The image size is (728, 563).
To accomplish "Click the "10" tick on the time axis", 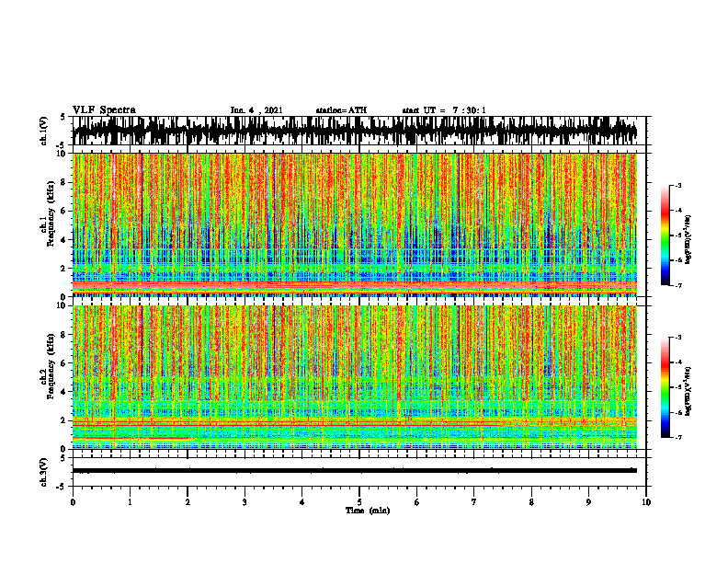I will (x=646, y=502).
